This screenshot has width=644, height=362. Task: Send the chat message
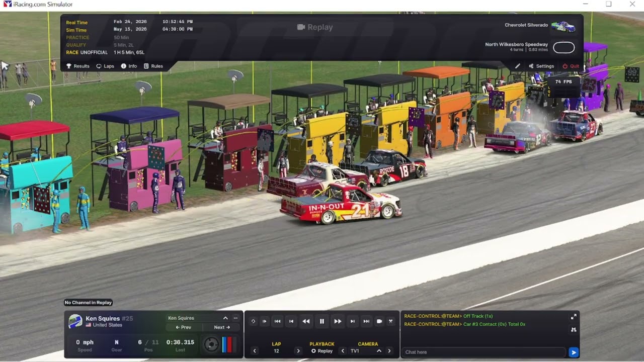click(574, 352)
